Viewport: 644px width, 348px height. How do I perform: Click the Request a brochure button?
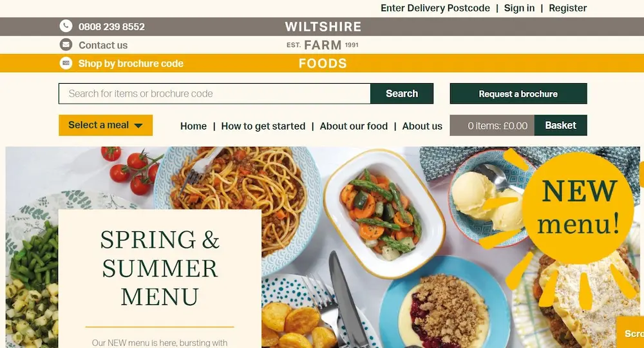(x=518, y=93)
